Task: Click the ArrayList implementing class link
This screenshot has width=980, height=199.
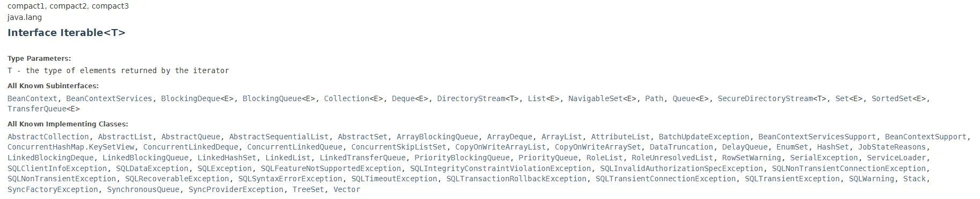Action: 562,137
